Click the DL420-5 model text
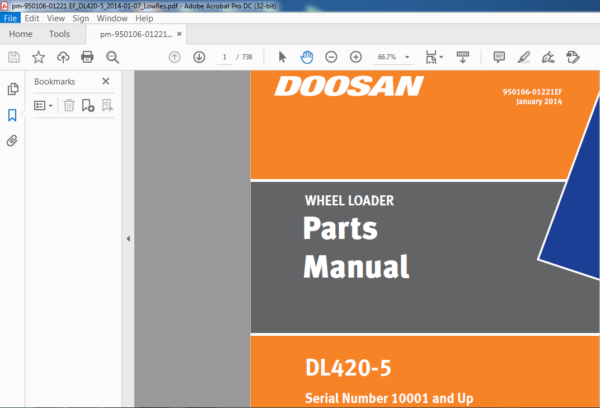The height and width of the screenshot is (408, 600). pyautogui.click(x=348, y=368)
